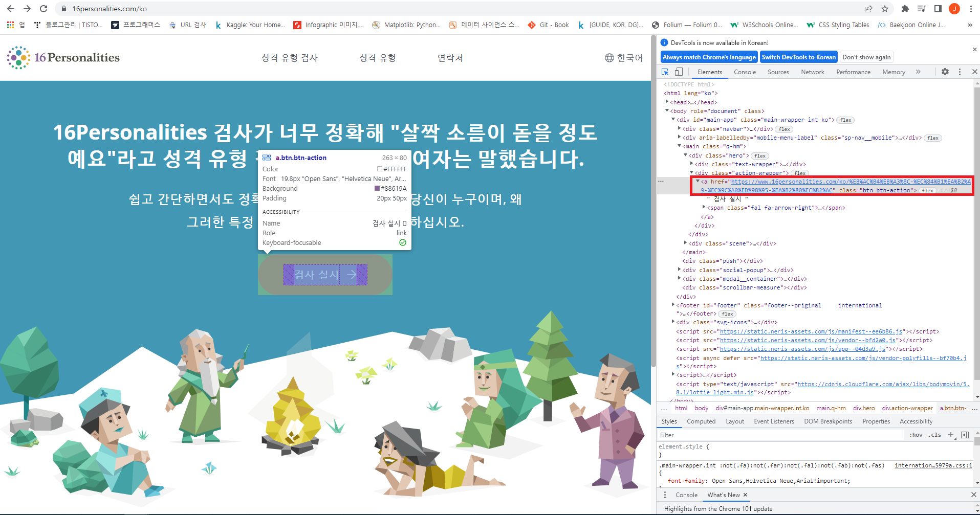The height and width of the screenshot is (515, 980).
Task: Expand the scene div node
Action: click(x=685, y=243)
